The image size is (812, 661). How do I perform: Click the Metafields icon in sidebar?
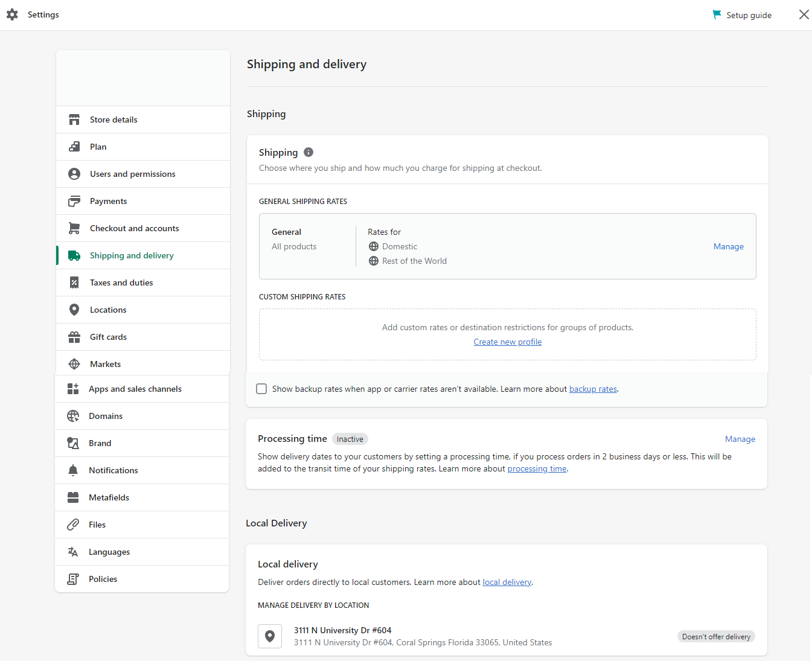point(73,497)
